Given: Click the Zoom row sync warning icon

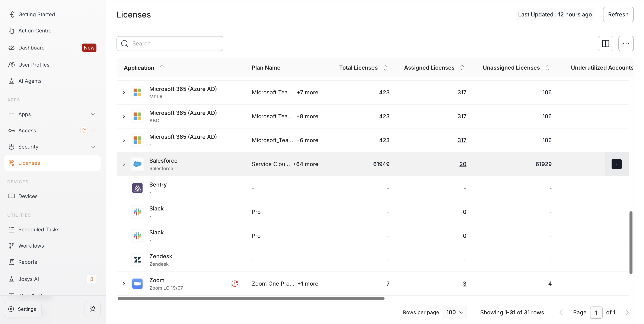Looking at the screenshot, I should click(235, 283).
